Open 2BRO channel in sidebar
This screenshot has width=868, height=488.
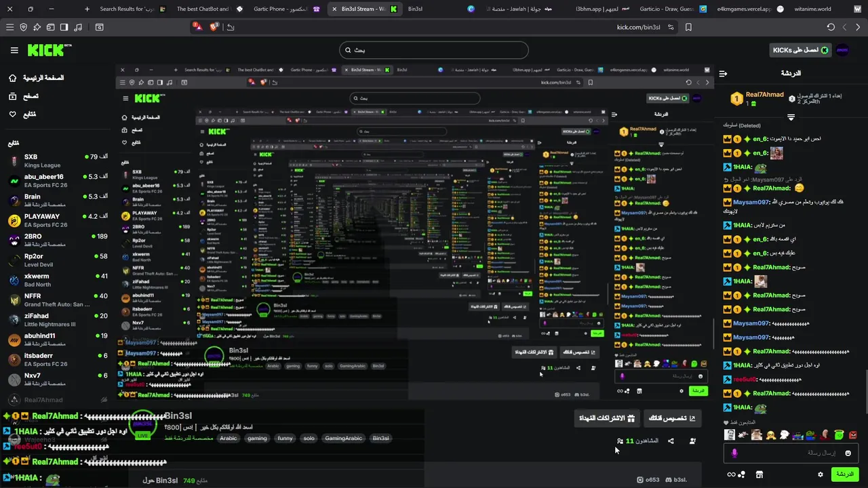tap(58, 240)
